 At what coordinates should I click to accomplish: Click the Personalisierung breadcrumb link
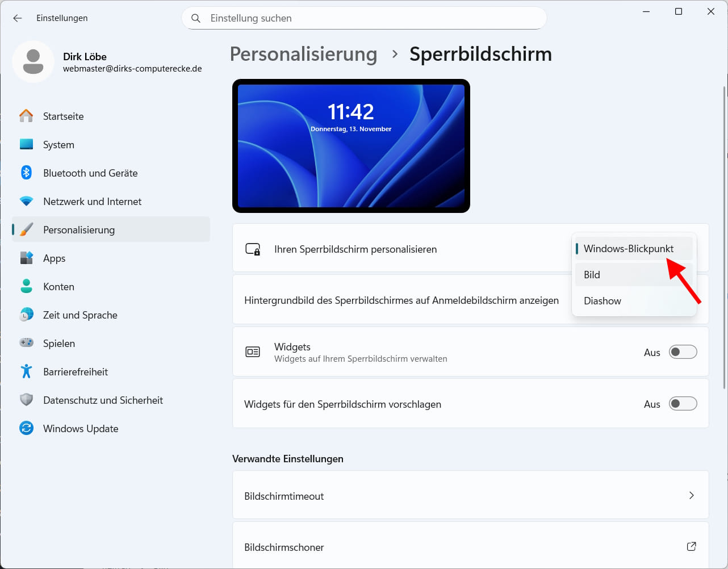coord(303,54)
